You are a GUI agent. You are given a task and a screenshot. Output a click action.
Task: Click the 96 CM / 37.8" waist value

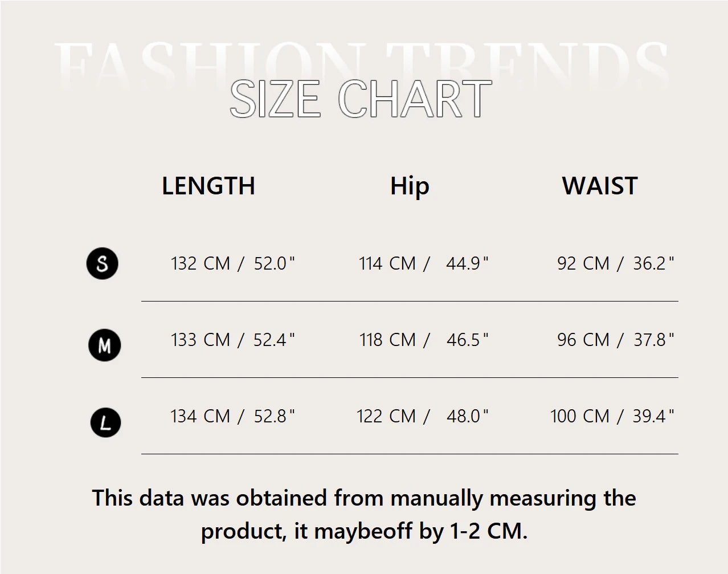615,340
